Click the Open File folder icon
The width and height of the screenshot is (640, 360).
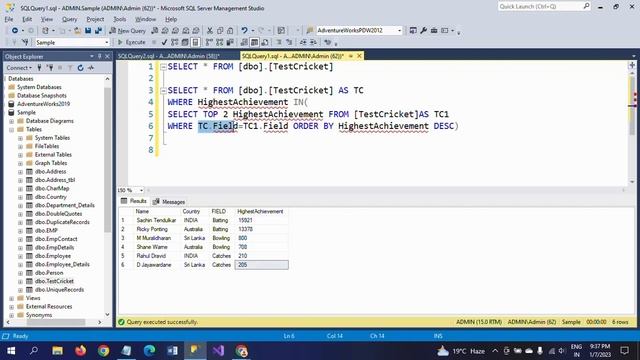77,31
